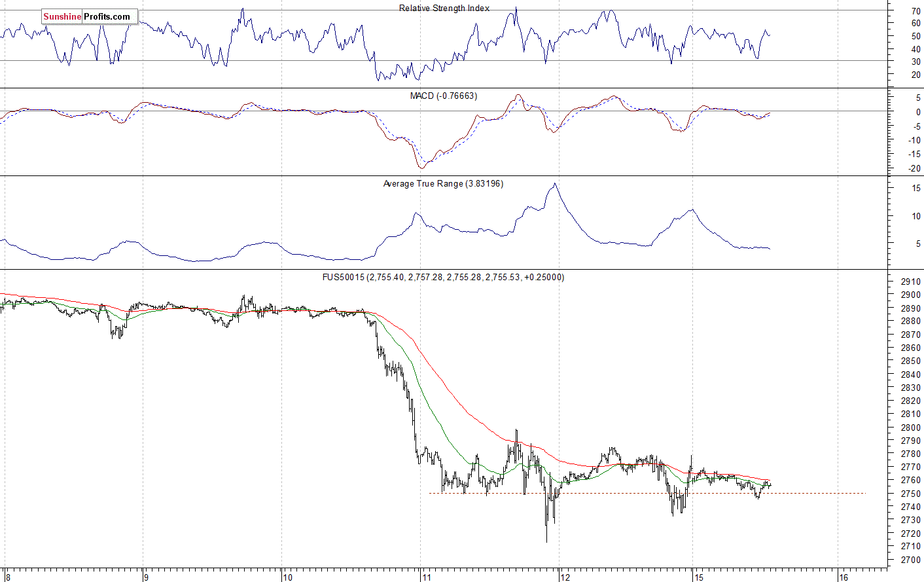The image size is (924, 582).
Task: Select the MACD (-0.76663) panel title
Action: [x=444, y=96]
